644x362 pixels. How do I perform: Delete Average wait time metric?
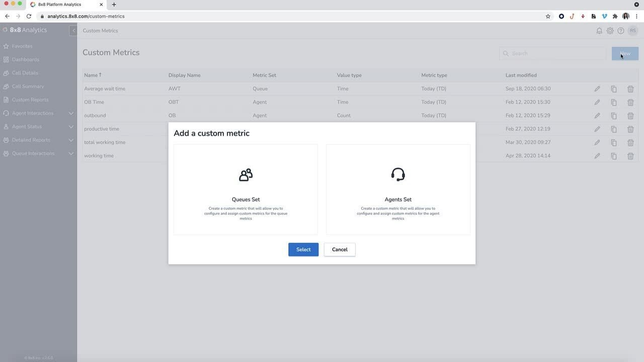click(x=630, y=89)
